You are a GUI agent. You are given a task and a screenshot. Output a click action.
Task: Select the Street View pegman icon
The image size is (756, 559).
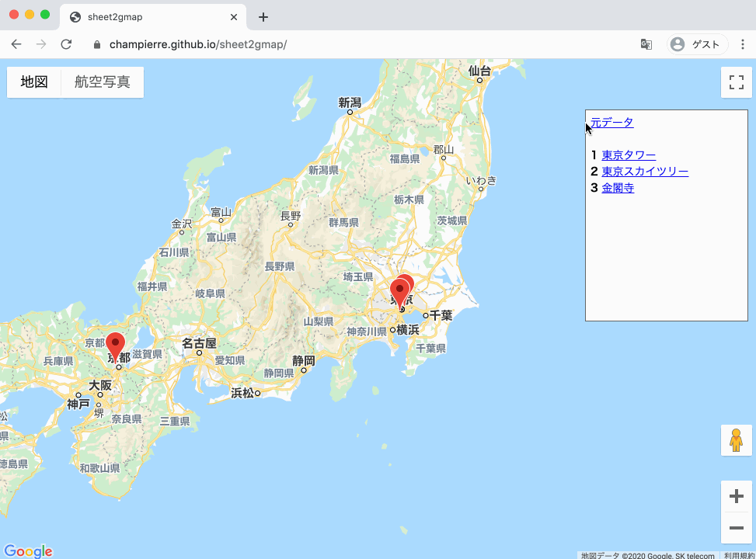(737, 440)
